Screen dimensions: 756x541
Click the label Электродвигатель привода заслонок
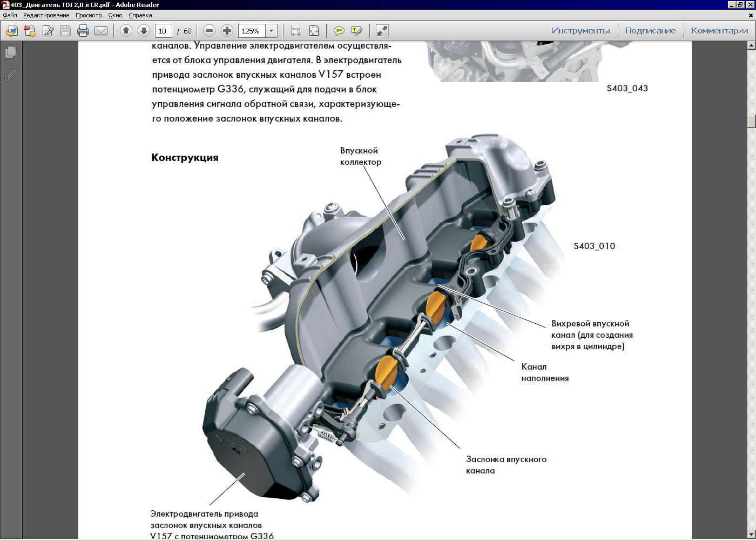(x=212, y=525)
